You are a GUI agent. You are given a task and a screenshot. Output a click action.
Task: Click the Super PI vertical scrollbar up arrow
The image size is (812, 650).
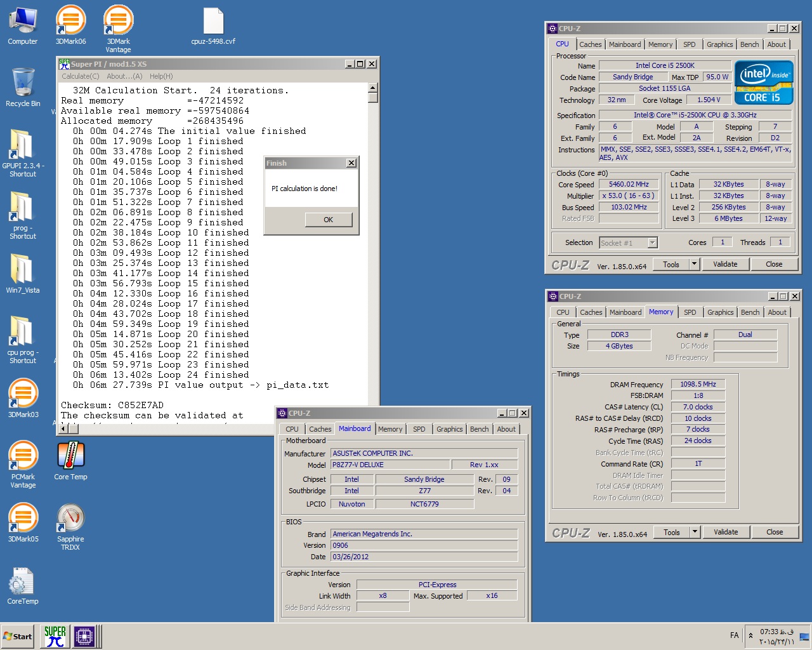click(x=373, y=88)
